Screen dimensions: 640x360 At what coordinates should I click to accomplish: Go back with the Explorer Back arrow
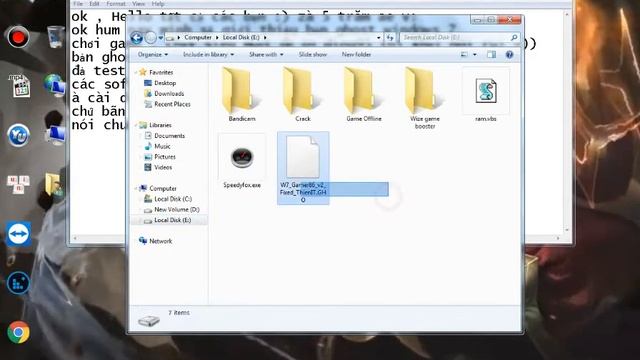(137, 38)
